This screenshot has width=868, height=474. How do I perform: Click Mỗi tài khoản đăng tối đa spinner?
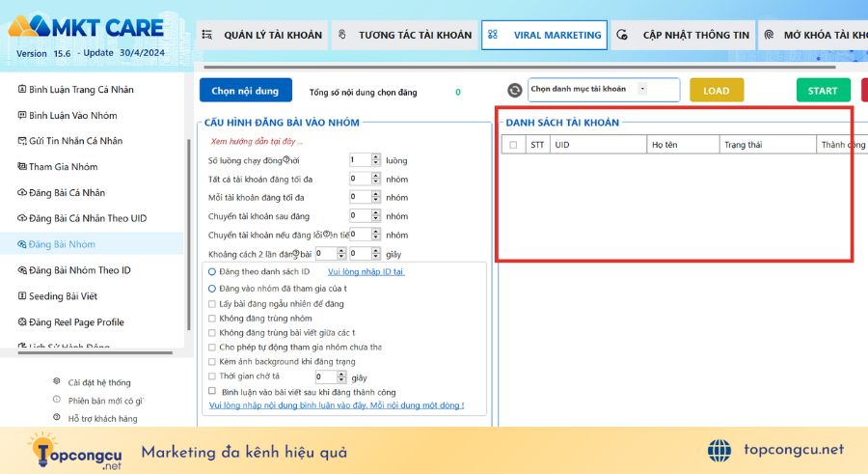(376, 197)
